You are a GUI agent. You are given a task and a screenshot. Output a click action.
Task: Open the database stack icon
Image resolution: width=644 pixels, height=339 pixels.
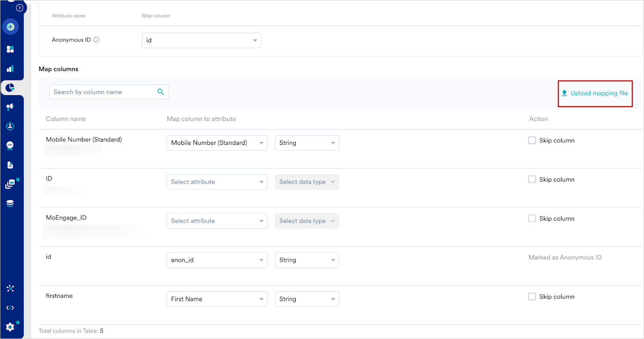pos(10,203)
